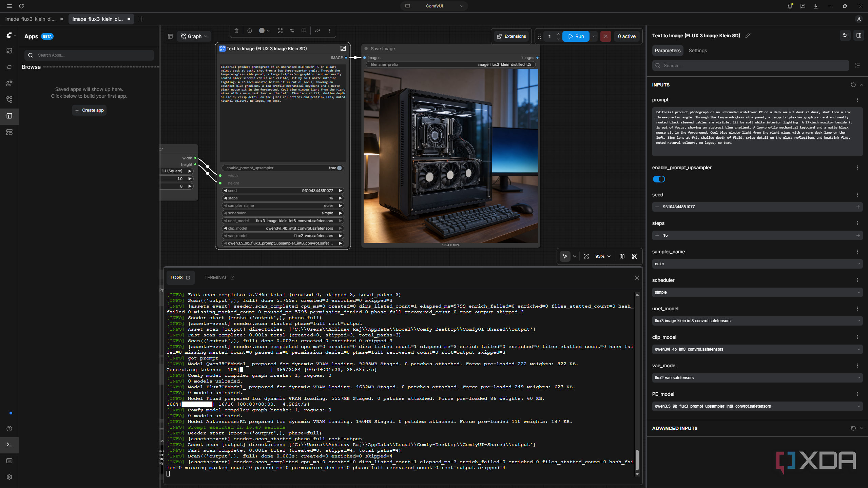Open the media assets sidebar icon
The height and width of the screenshot is (488, 868).
tap(9, 51)
